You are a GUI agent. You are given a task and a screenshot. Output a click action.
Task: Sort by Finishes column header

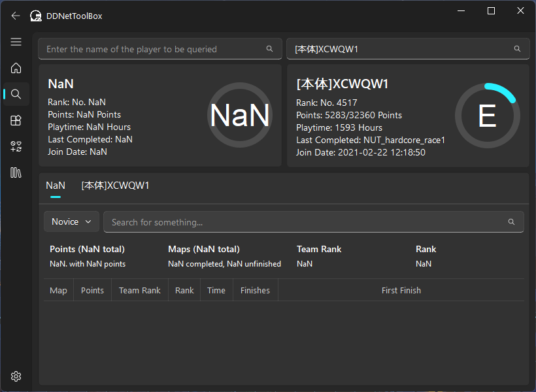tap(255, 290)
